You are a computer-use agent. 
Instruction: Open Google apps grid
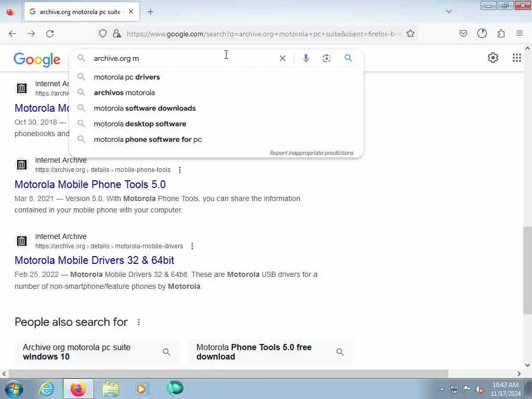pyautogui.click(x=517, y=58)
